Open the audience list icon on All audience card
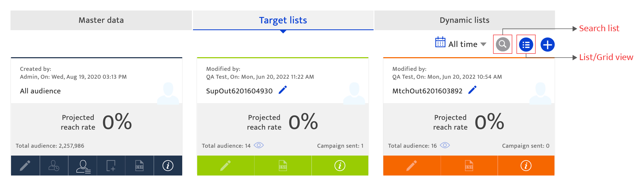 point(83,166)
